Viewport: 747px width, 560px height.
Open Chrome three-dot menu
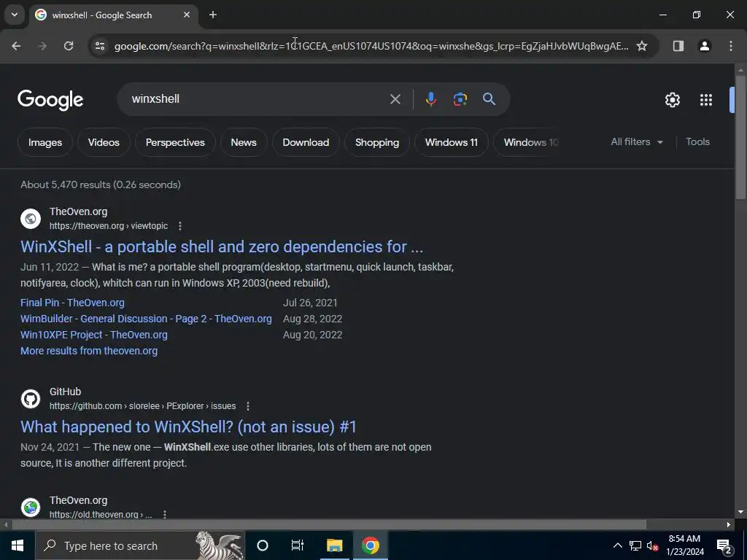731,46
